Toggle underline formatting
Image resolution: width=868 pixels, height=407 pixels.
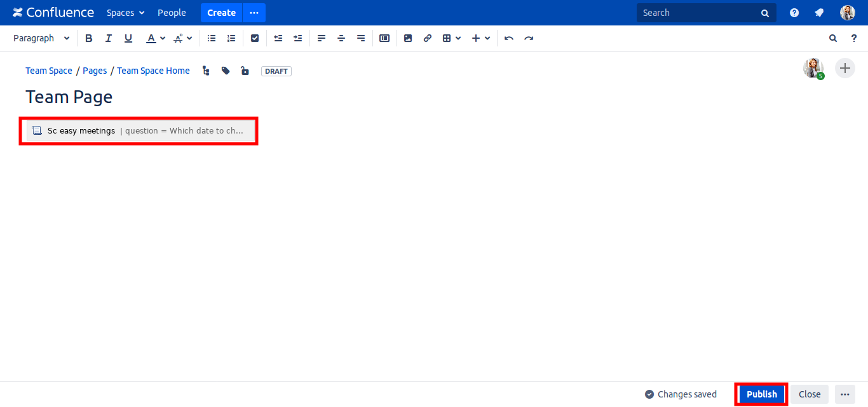click(x=128, y=38)
